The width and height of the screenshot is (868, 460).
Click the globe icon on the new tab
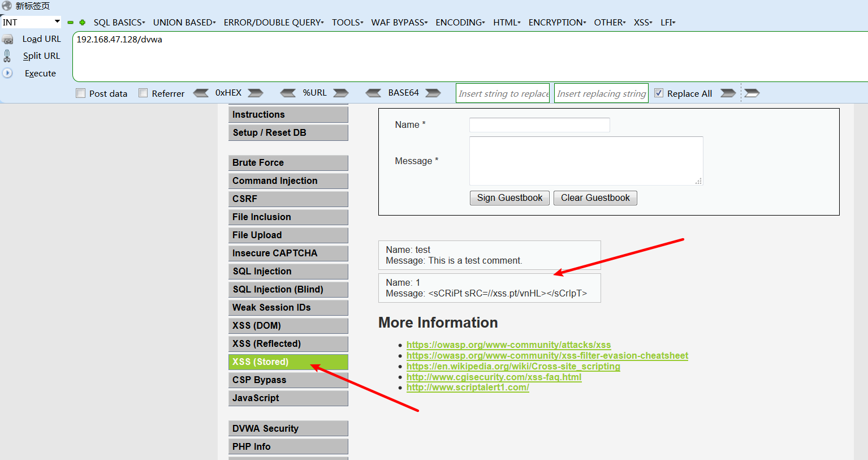(7, 6)
